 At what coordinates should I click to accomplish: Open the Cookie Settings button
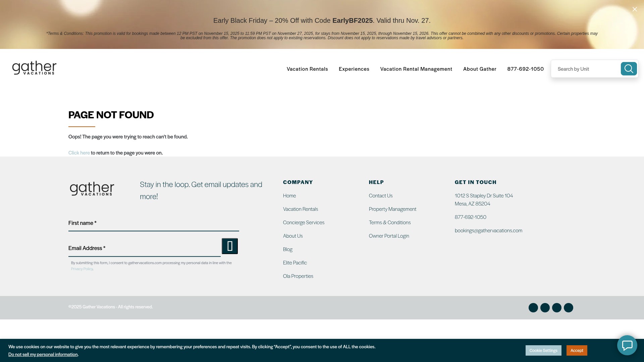tap(543, 350)
